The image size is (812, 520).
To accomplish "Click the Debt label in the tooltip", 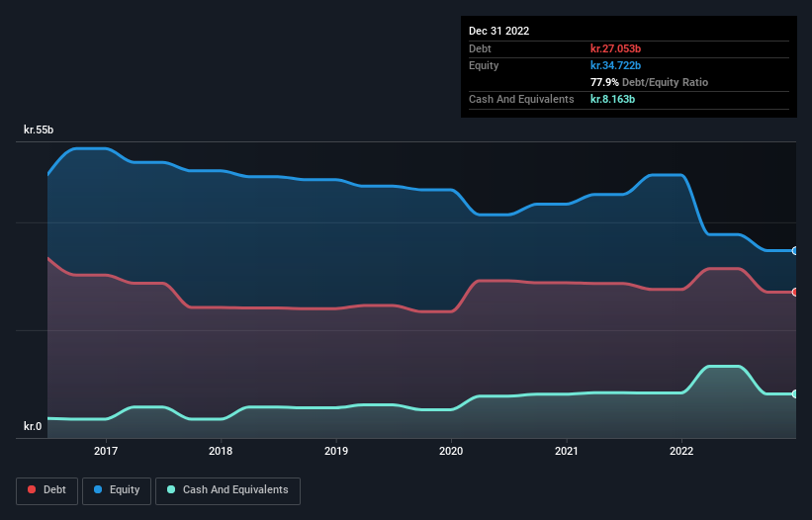I will point(480,48).
